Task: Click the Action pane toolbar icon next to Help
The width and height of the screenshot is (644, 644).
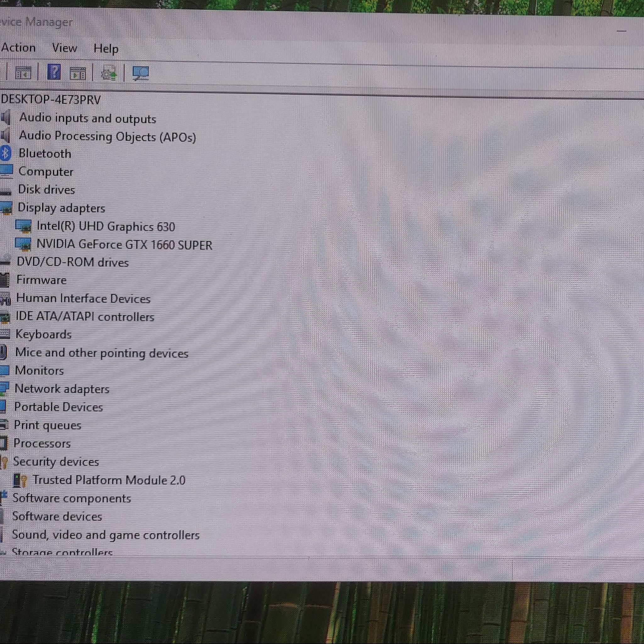Action: pyautogui.click(x=78, y=73)
